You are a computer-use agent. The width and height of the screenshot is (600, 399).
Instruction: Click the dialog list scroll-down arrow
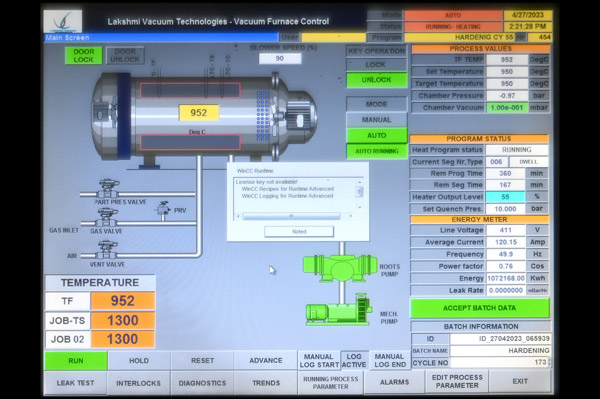click(360, 207)
